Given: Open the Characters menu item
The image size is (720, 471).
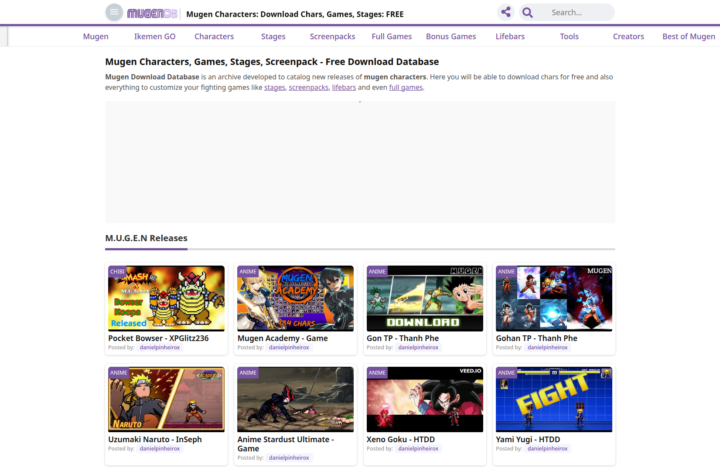Looking at the screenshot, I should pos(214,36).
